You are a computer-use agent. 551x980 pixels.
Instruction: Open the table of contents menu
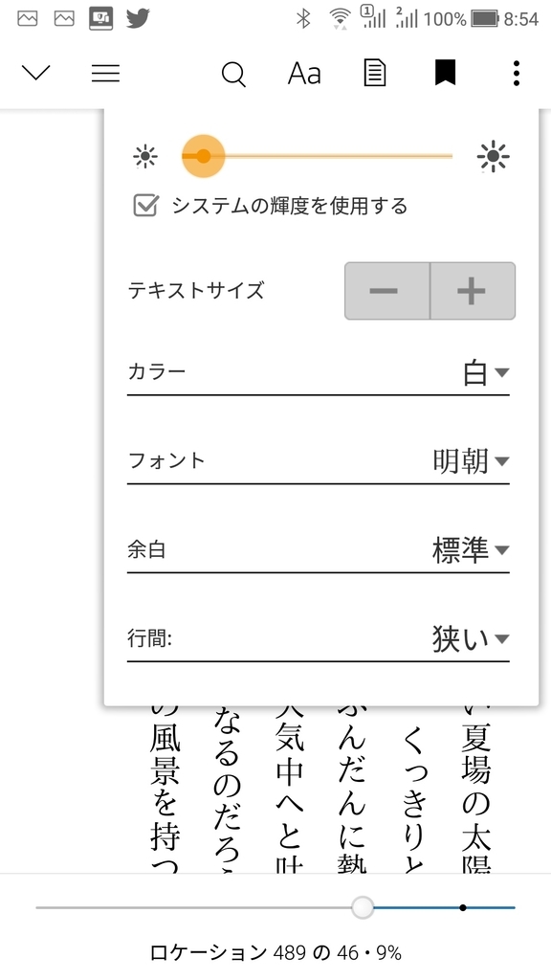[105, 73]
